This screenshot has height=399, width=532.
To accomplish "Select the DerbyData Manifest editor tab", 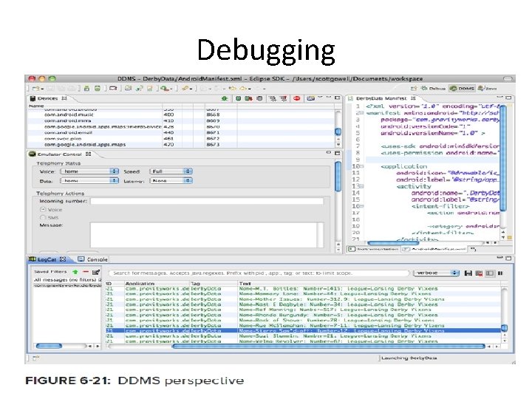I will (382, 98).
